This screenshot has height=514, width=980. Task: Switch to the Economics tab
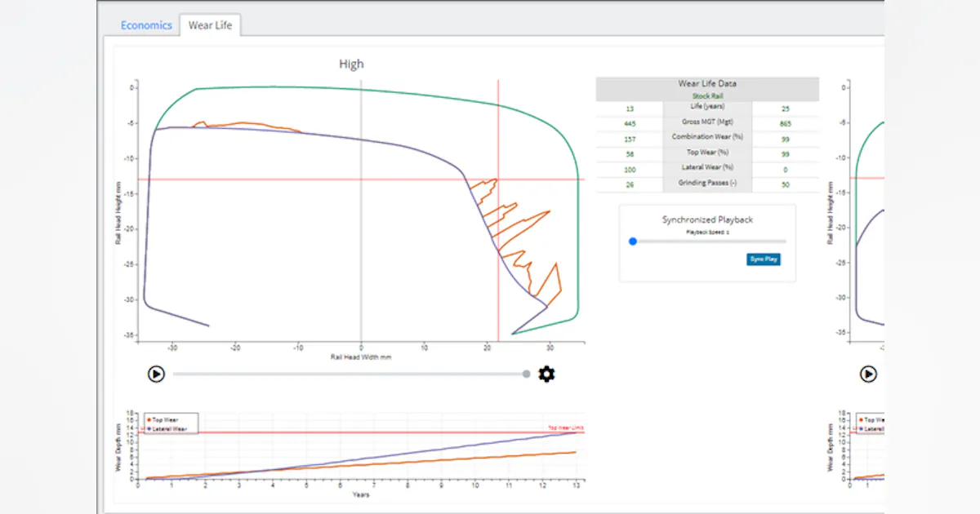pos(146,25)
